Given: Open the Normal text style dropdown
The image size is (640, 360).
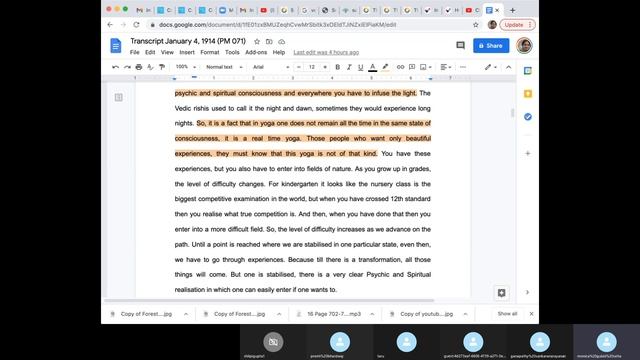Looking at the screenshot, I should point(224,67).
